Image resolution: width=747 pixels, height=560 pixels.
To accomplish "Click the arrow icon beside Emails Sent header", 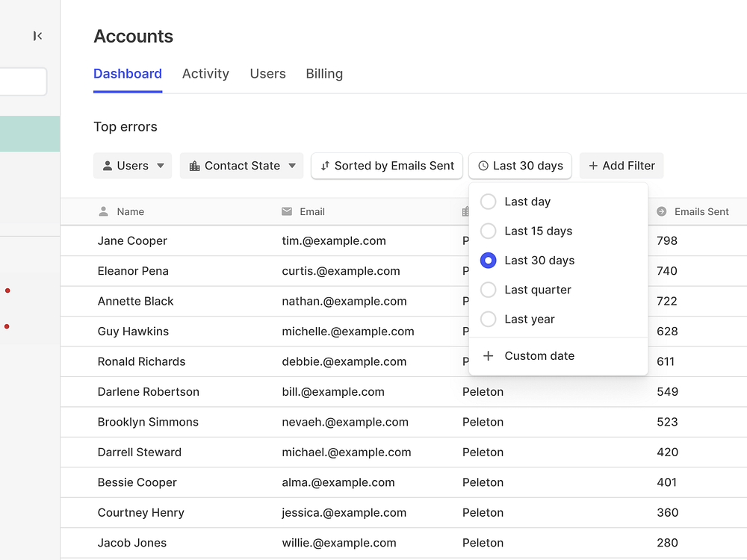I will (x=661, y=212).
